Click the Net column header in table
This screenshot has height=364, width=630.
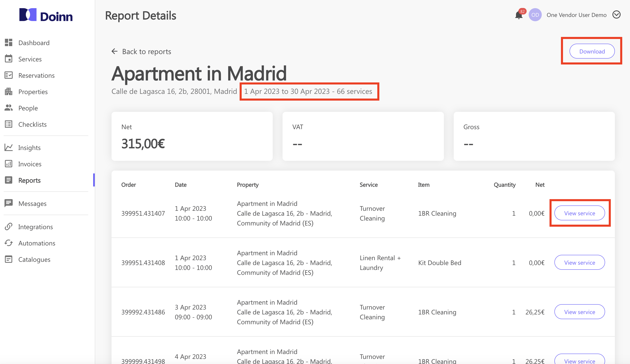(540, 185)
